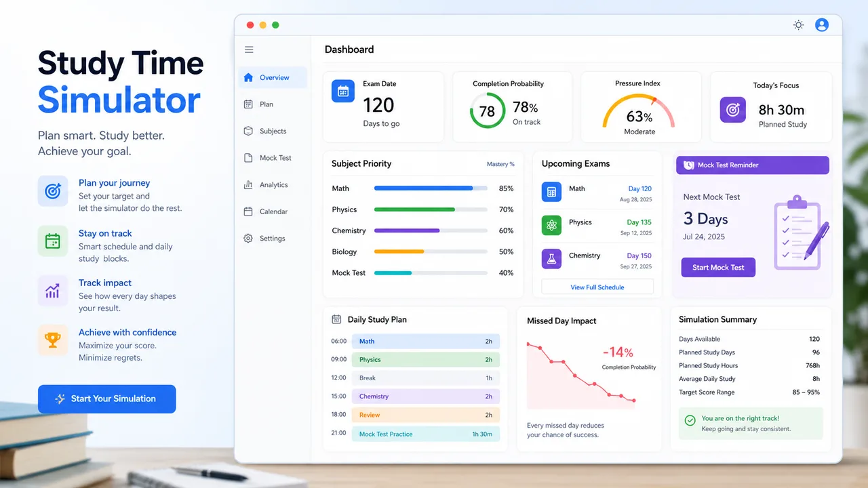
Task: Click the Chemistry mastery progress bar
Action: (x=431, y=230)
